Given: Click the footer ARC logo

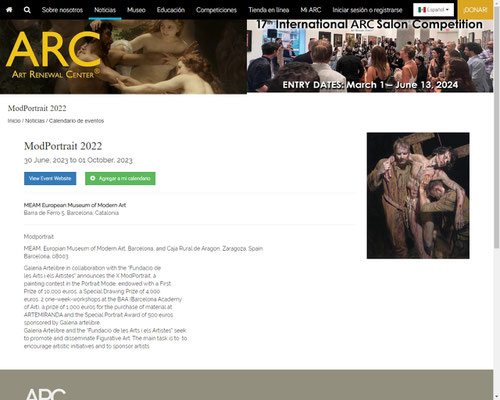Looking at the screenshot, I should click(46, 394).
